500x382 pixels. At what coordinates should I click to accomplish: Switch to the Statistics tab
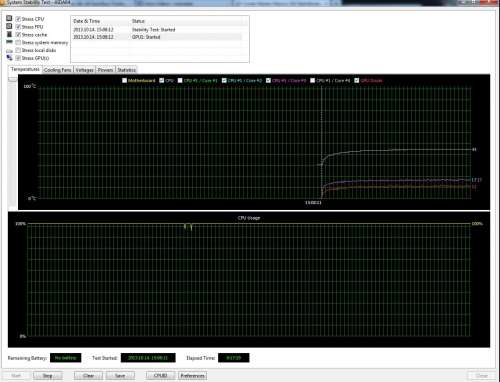(x=126, y=70)
